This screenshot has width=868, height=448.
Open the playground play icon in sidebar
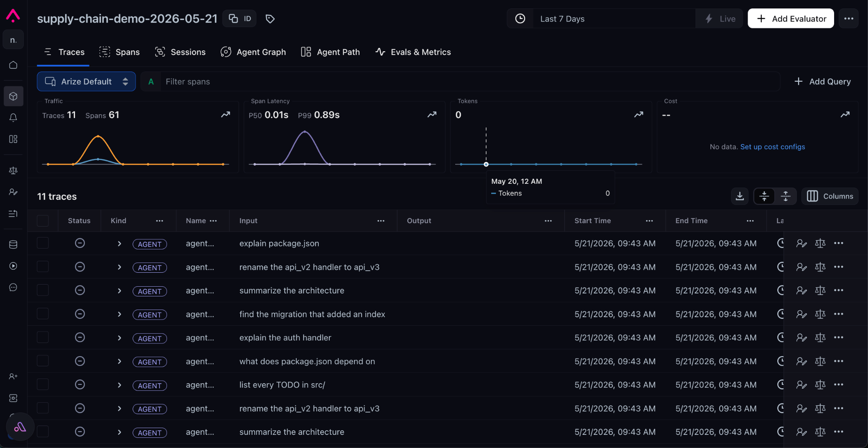pos(13,266)
